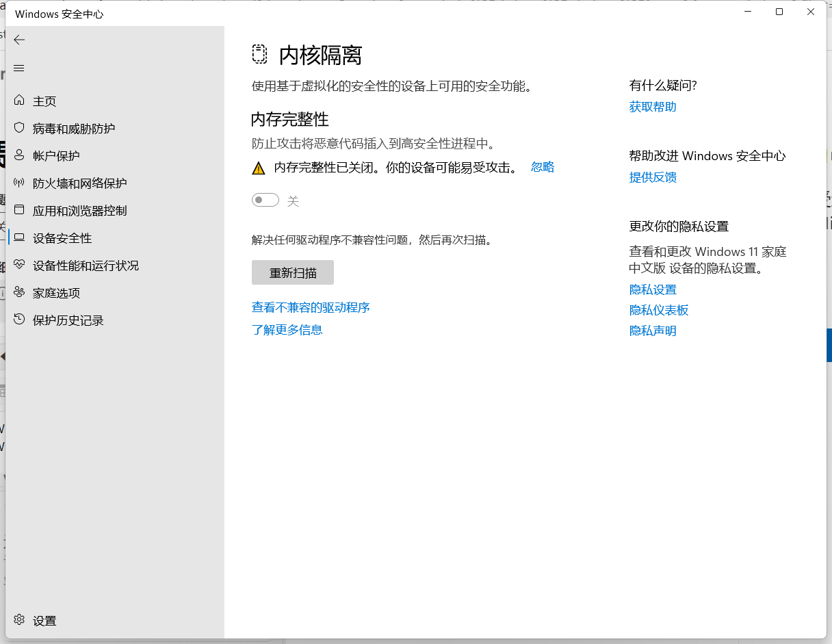
Task: Turn on the memory integrity toggle
Action: point(265,200)
